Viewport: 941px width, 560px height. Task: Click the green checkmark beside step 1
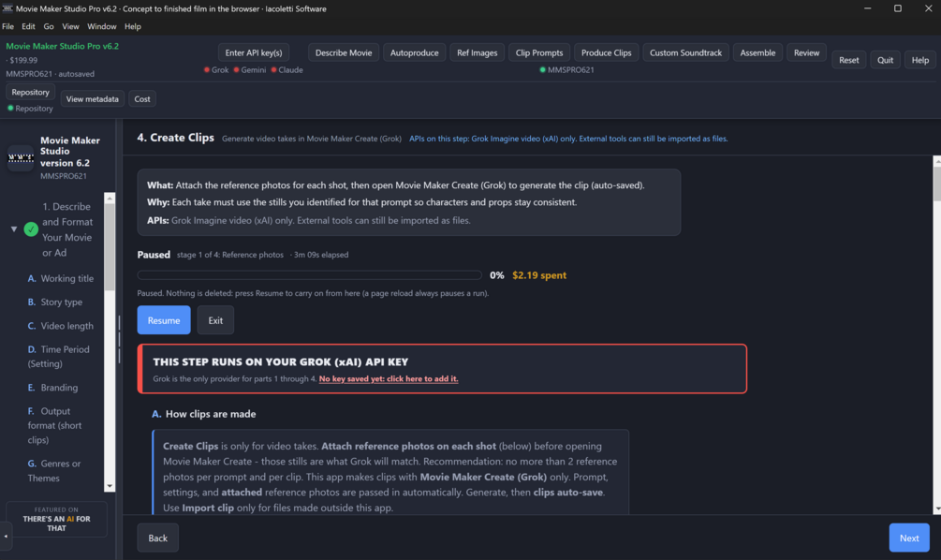(x=31, y=229)
